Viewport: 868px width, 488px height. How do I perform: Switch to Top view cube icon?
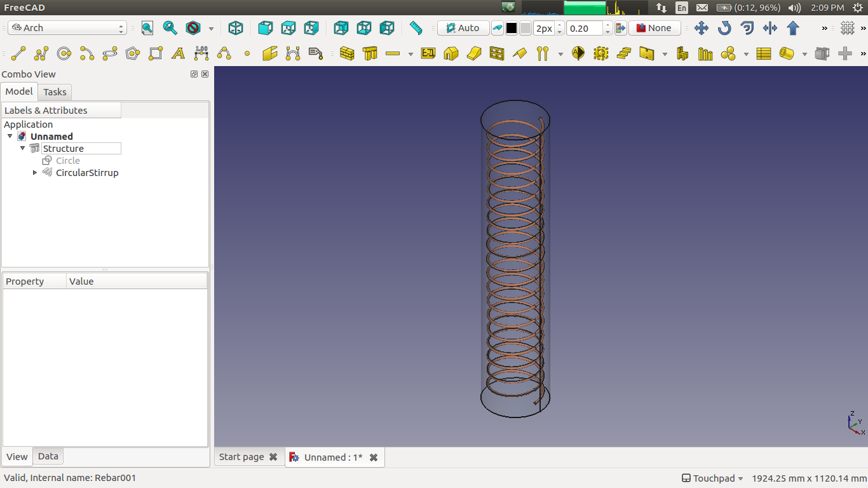[x=288, y=28]
